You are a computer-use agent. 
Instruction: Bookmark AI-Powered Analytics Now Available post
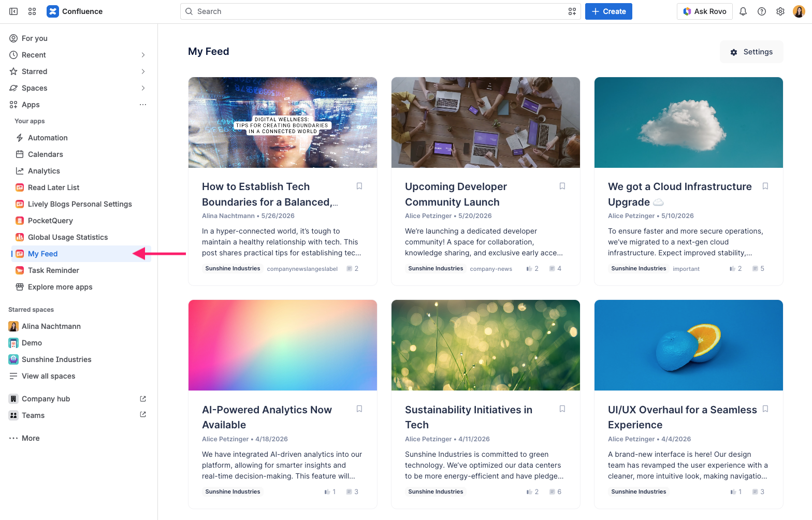tap(359, 409)
